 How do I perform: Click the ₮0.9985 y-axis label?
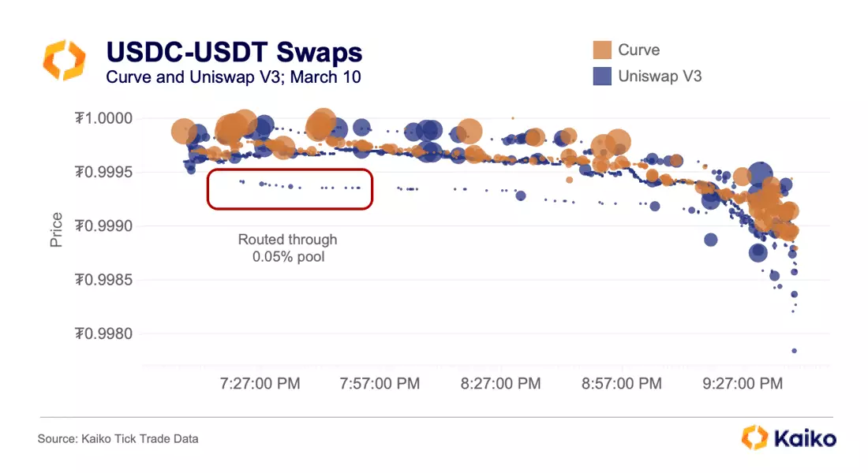(104, 280)
